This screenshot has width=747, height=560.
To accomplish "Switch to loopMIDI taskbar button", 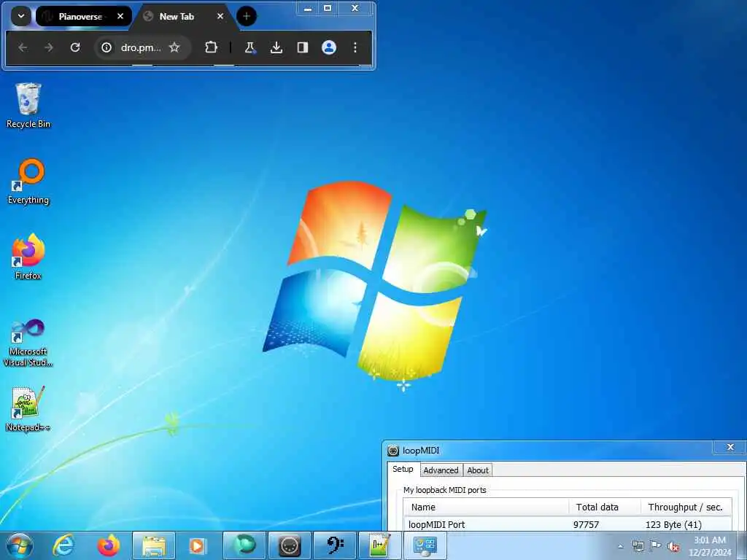I will click(x=289, y=545).
